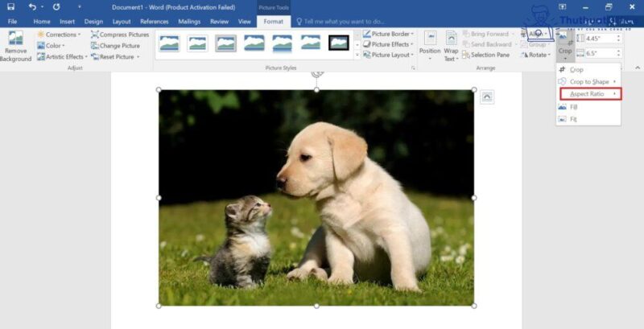Open Ribbon Display Options icon
The image size is (644, 329).
[563, 7]
